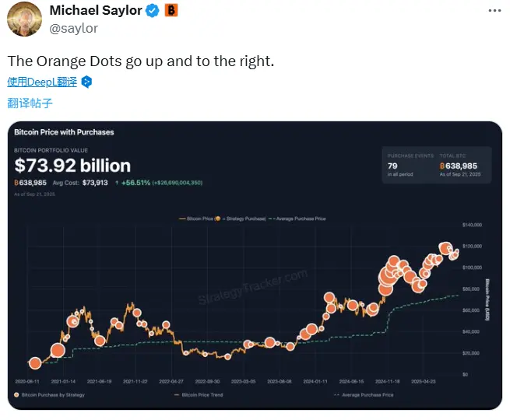Screen dimensions: 510x420
Task: Click the 2024-11-18 date axis label
Action: (x=388, y=382)
